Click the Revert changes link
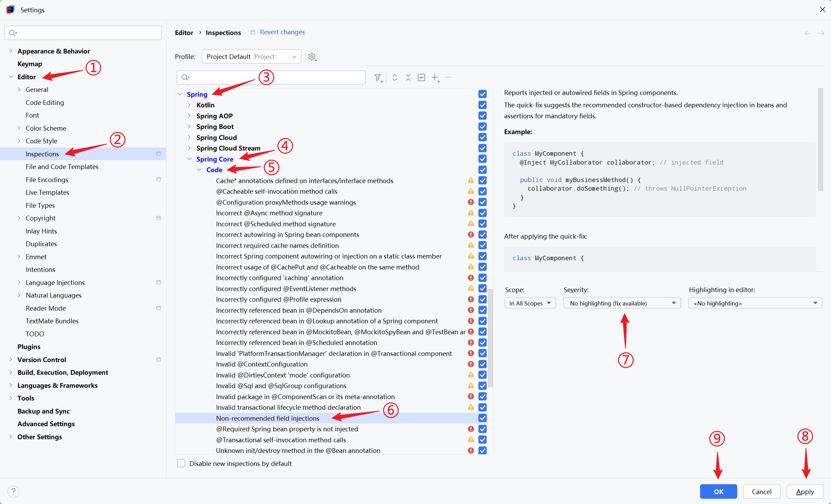The image size is (831, 504). (282, 32)
